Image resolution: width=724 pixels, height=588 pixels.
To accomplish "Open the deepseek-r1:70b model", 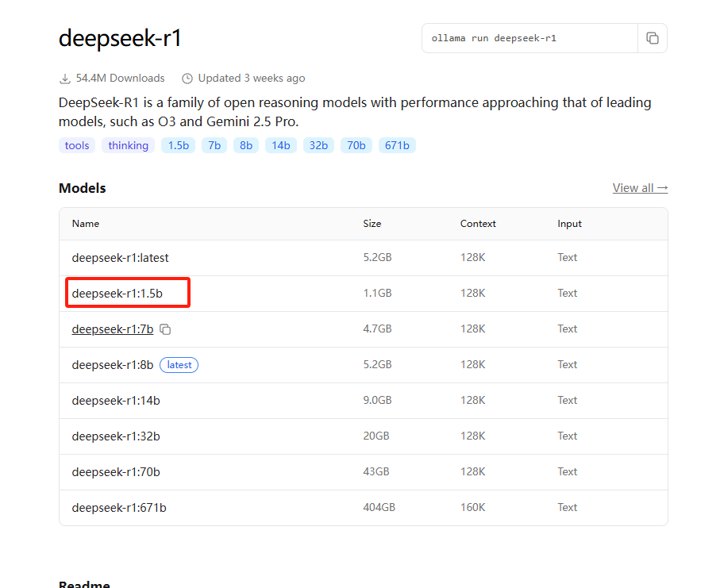I will click(x=116, y=472).
